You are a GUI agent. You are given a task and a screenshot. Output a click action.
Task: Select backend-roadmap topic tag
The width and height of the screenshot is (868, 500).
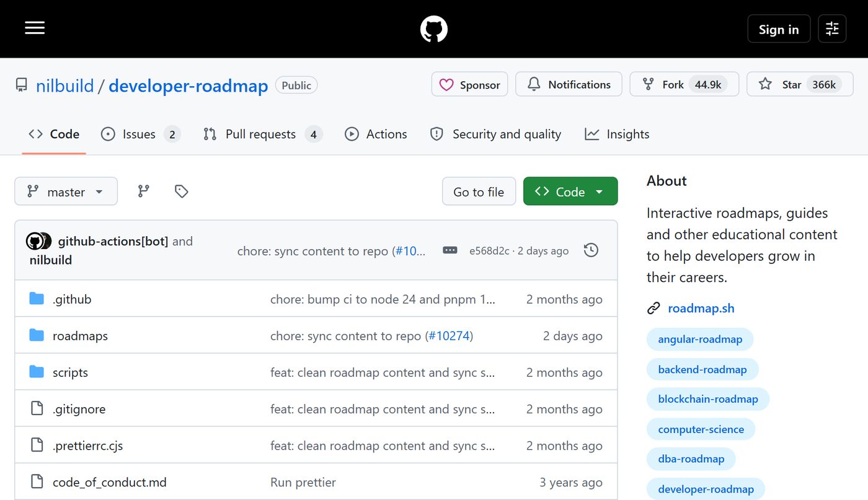pyautogui.click(x=702, y=369)
